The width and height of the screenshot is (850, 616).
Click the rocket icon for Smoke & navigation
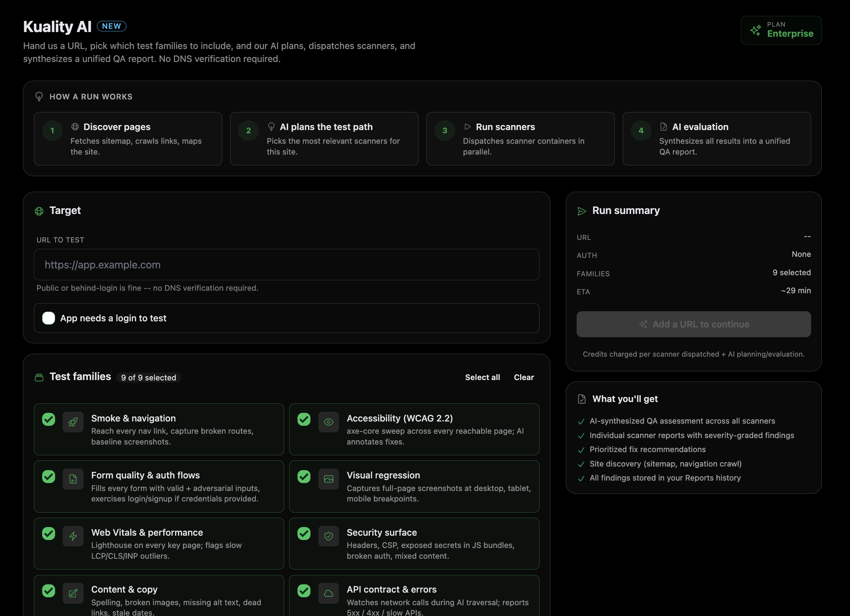point(73,422)
